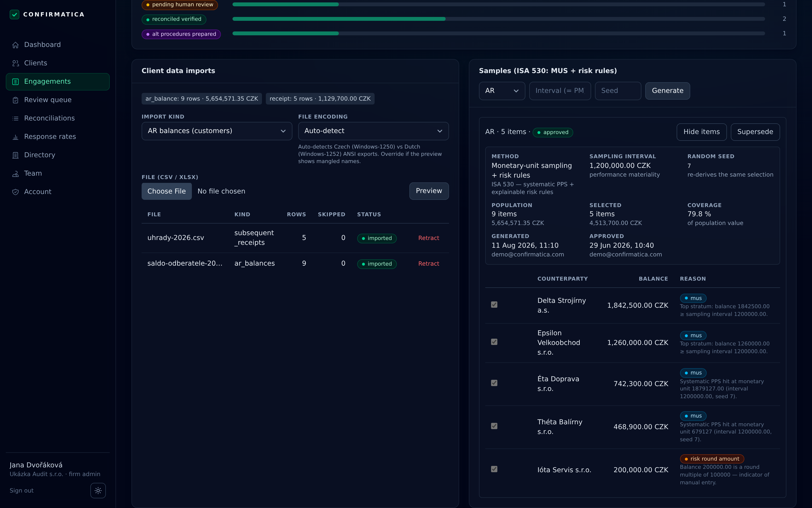Viewport: 812px width, 508px height.
Task: Click the pending human review progress bar
Action: (499, 4)
